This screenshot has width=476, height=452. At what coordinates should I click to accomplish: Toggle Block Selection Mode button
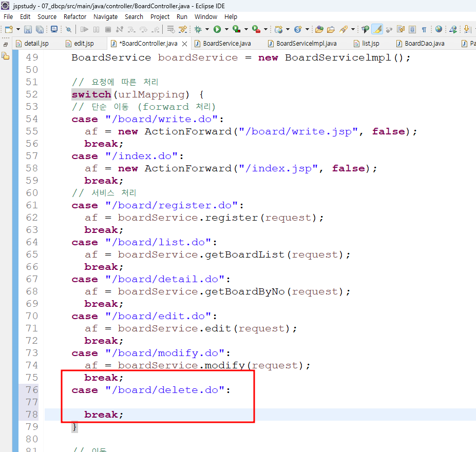[x=412, y=29]
